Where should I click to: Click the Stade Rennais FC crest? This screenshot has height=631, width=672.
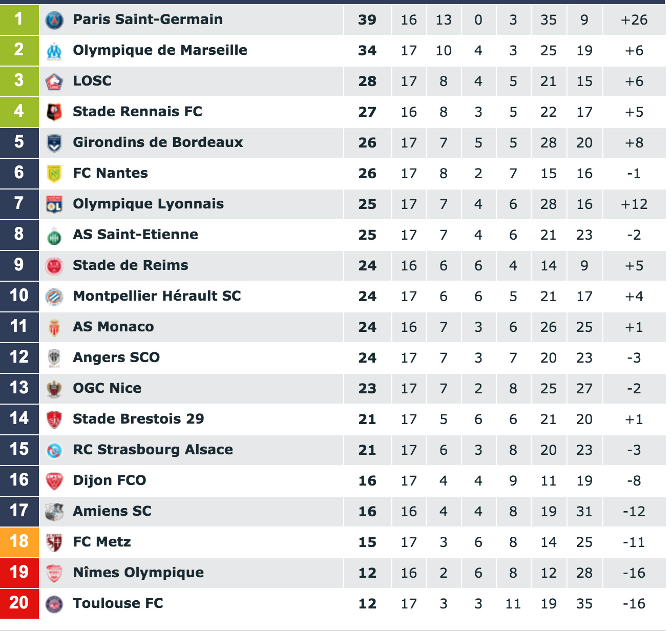54,112
